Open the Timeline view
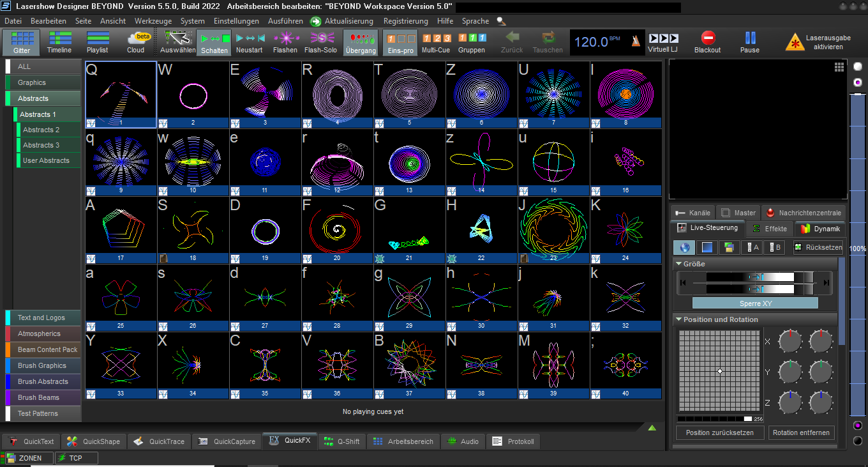Viewport: 868px width, 467px height. tap(59, 42)
